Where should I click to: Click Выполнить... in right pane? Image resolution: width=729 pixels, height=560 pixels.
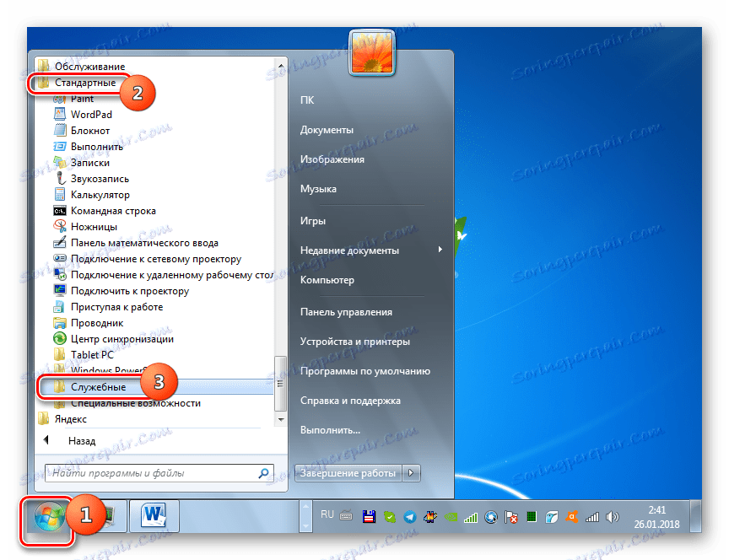coord(330,430)
